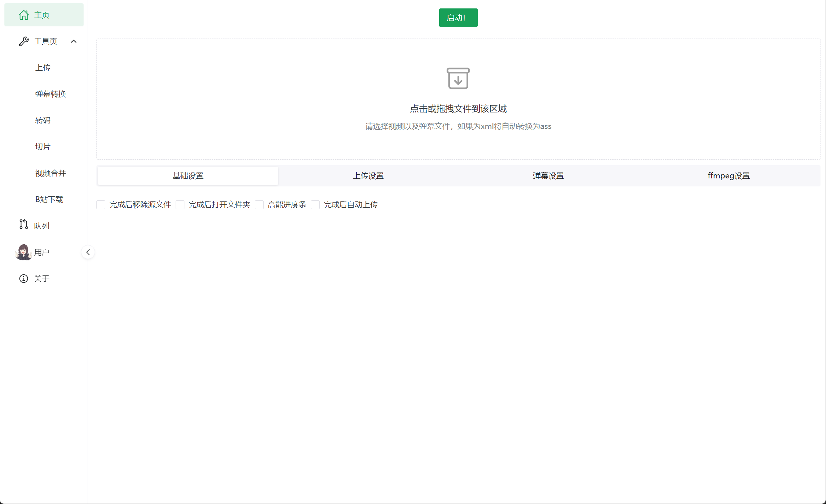Open the 关于 info page
Screen dimensions: 826x504
[41, 278]
